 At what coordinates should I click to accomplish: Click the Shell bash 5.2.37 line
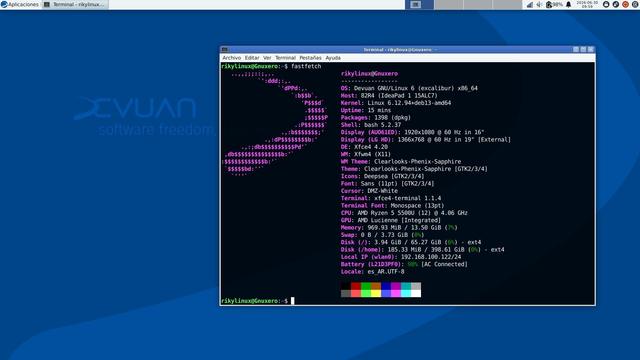(x=371, y=125)
